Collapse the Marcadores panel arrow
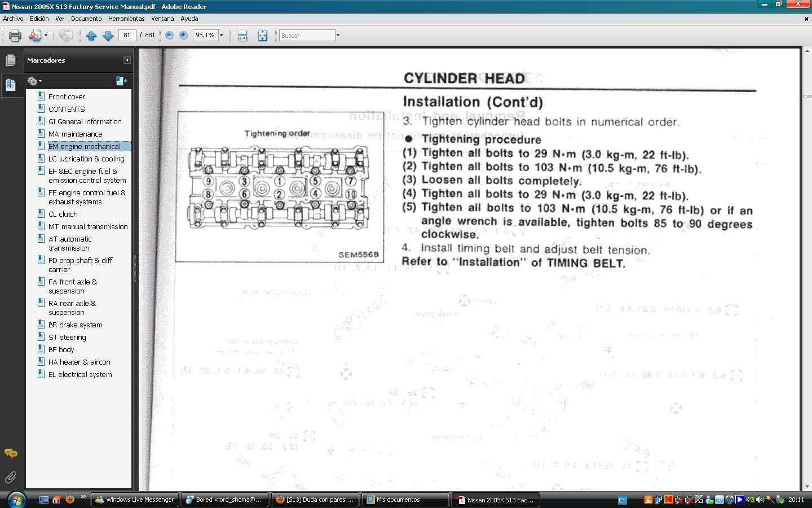This screenshot has height=508, width=812. tap(127, 60)
